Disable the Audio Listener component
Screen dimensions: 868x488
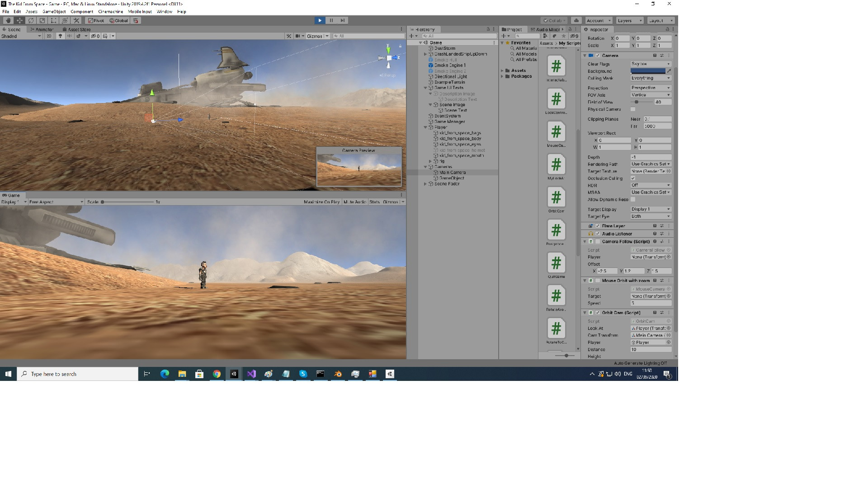click(598, 234)
